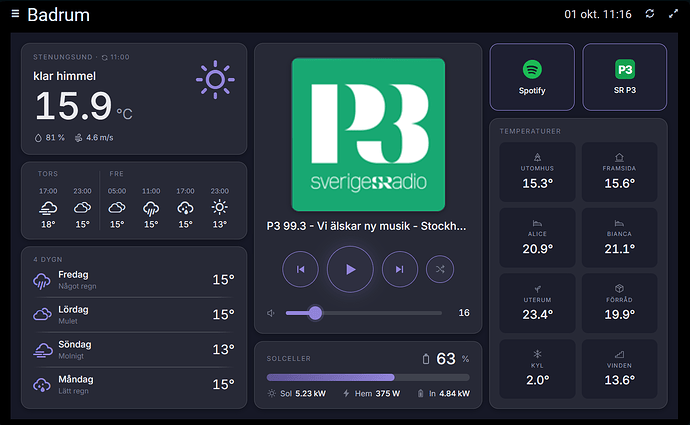Click the refresh icon in the header
Viewport: 690px width, 425px height.
pos(650,14)
